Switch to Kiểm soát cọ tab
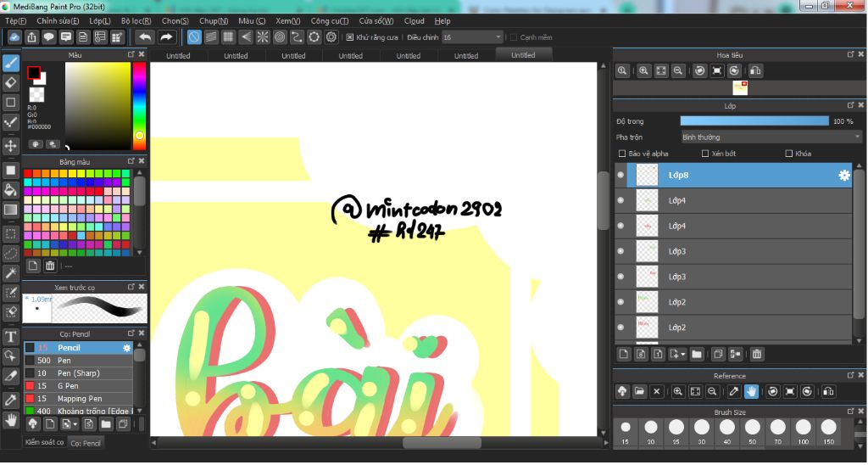 point(44,442)
